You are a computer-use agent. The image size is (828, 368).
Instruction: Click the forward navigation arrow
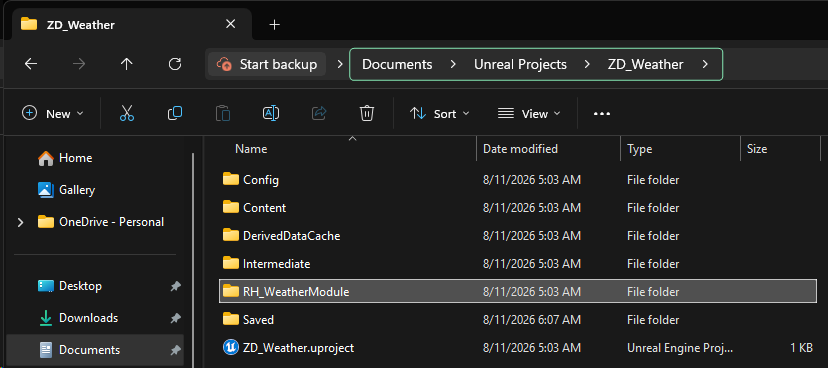[79, 64]
